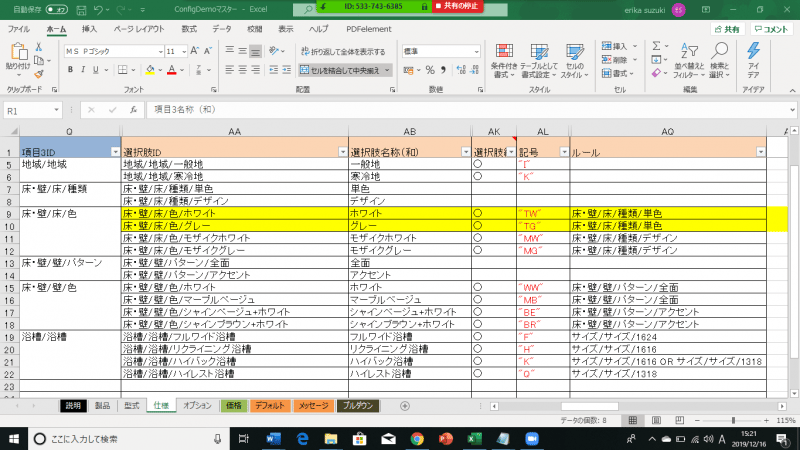This screenshot has width=800, height=450.
Task: Click 共有の停止 stop sharing button
Action: (x=457, y=6)
